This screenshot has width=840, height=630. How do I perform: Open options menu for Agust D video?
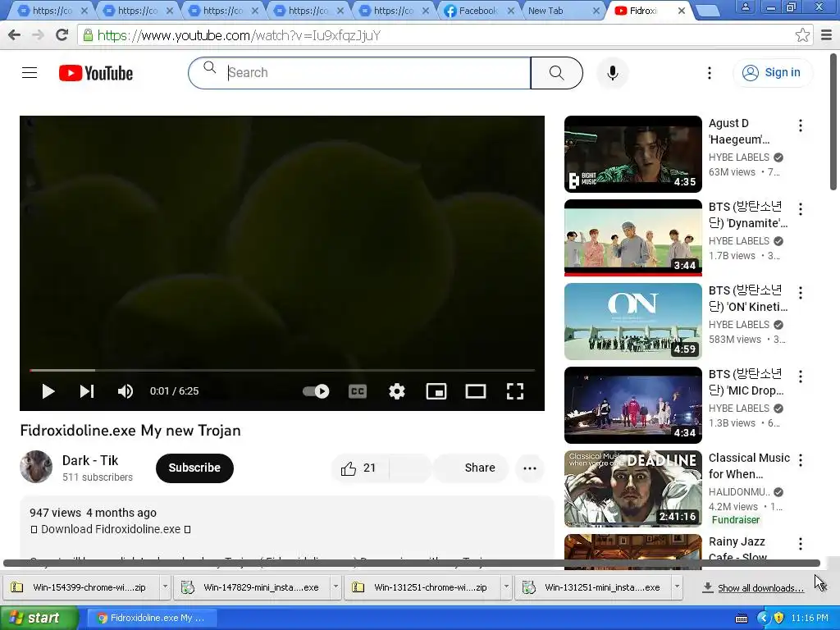(801, 126)
